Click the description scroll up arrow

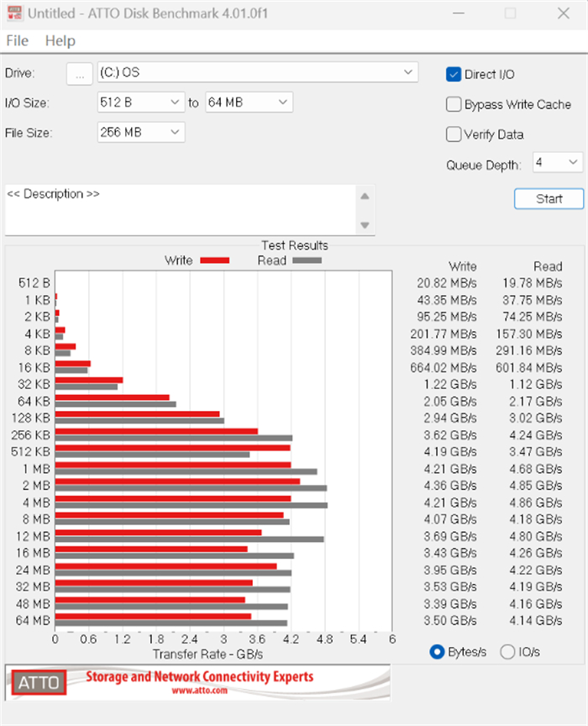coord(365,197)
